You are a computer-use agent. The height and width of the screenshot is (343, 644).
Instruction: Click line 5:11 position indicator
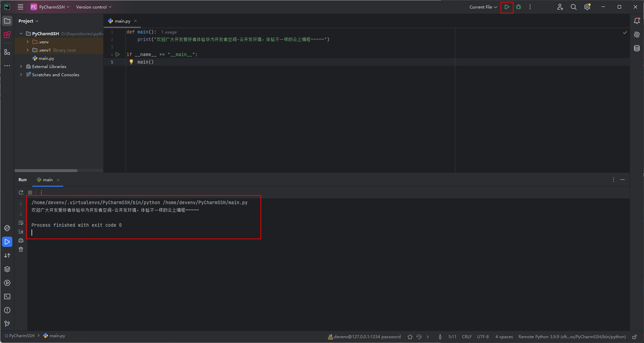tap(452, 336)
